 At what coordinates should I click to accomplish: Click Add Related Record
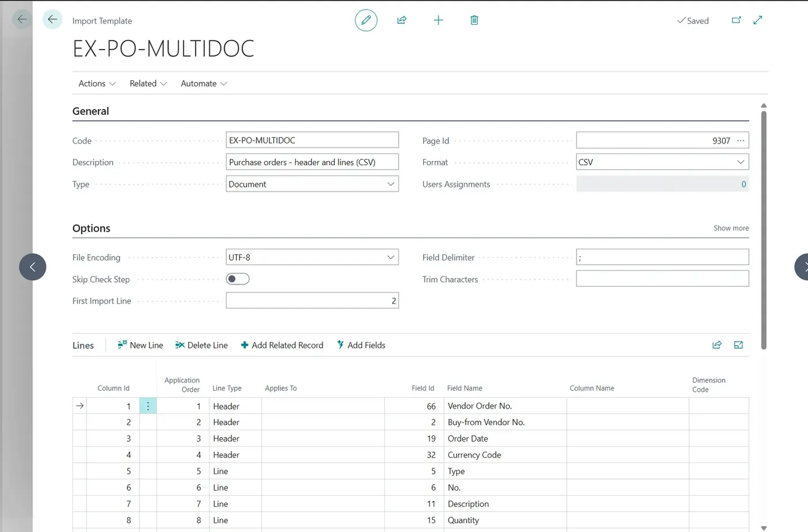[x=282, y=345]
